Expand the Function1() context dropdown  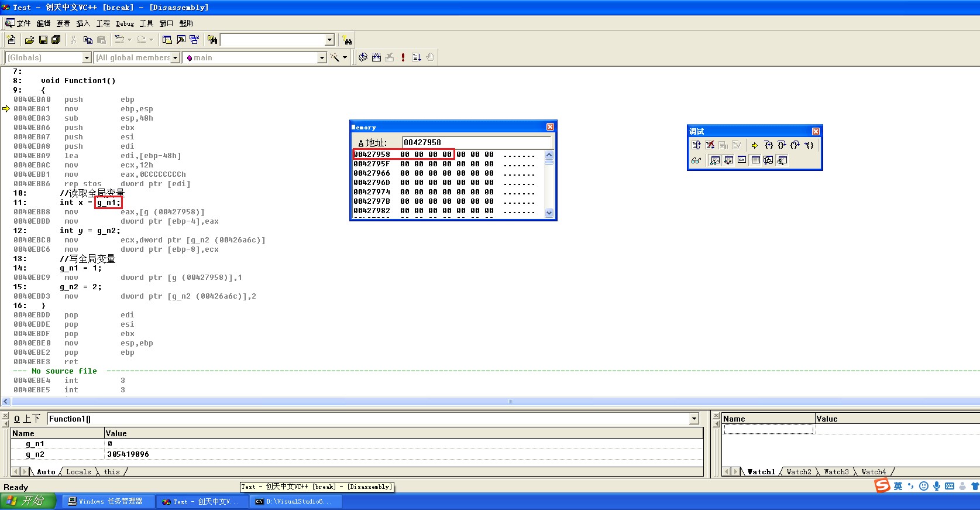point(694,419)
